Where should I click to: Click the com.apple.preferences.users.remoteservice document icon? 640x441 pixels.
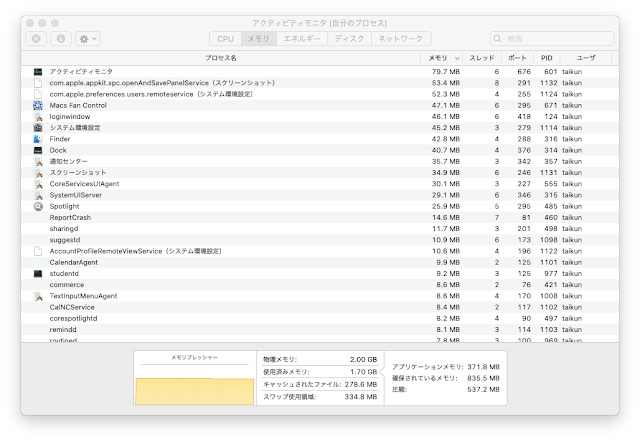tap(38, 94)
